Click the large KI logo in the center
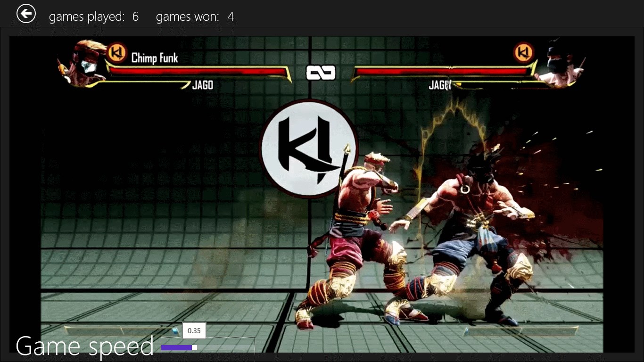The width and height of the screenshot is (644, 362). 308,148
